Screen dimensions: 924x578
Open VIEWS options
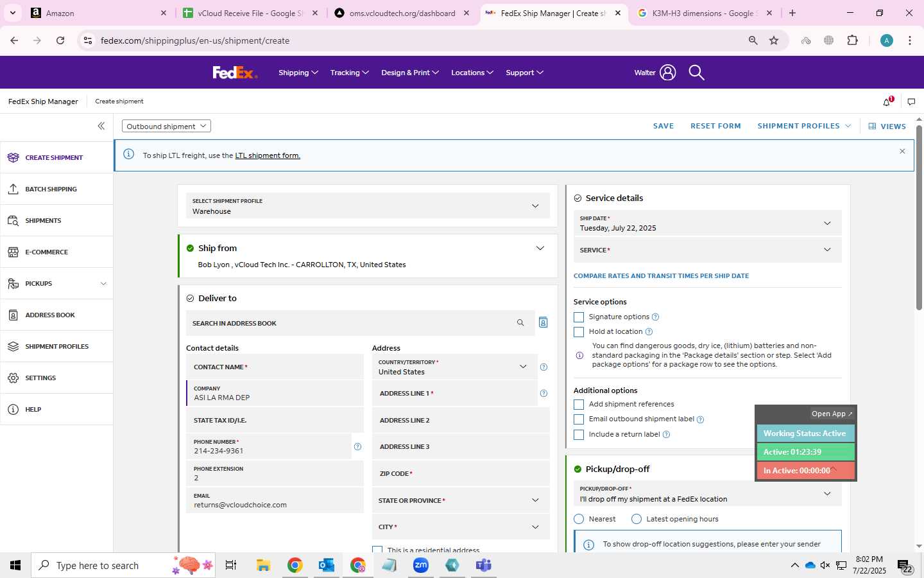(x=887, y=127)
